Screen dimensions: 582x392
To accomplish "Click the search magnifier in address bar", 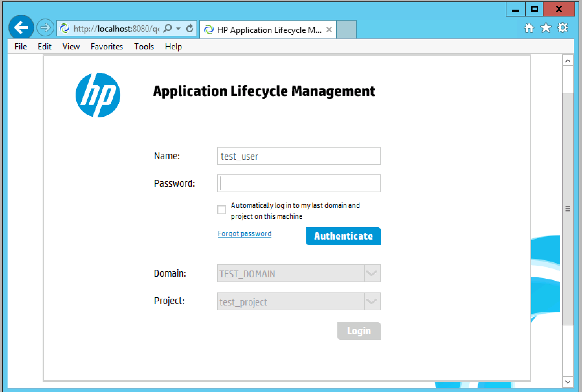I will pos(168,28).
